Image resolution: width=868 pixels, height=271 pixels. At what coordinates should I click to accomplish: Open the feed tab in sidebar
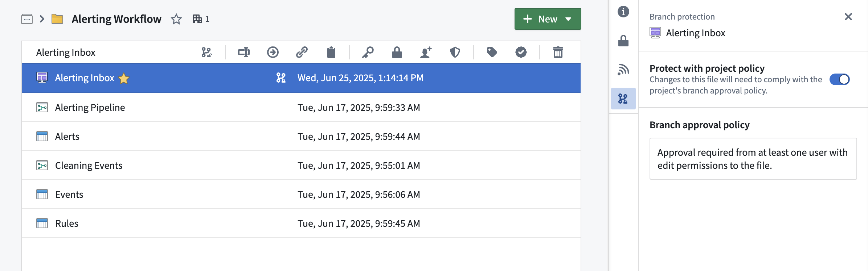tap(623, 70)
